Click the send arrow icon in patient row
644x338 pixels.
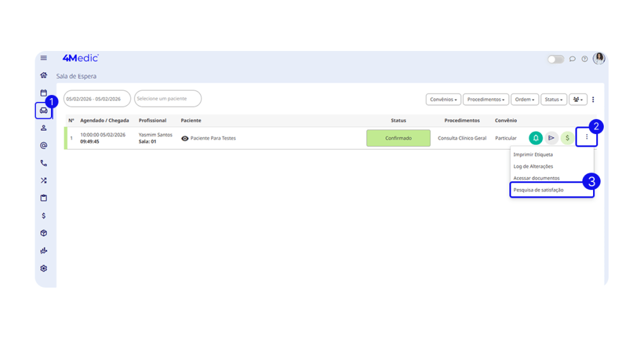click(552, 138)
